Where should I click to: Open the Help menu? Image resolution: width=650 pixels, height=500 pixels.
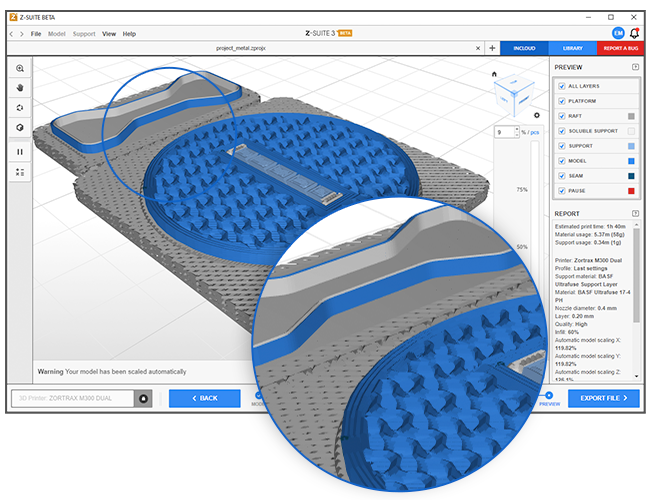(x=129, y=34)
